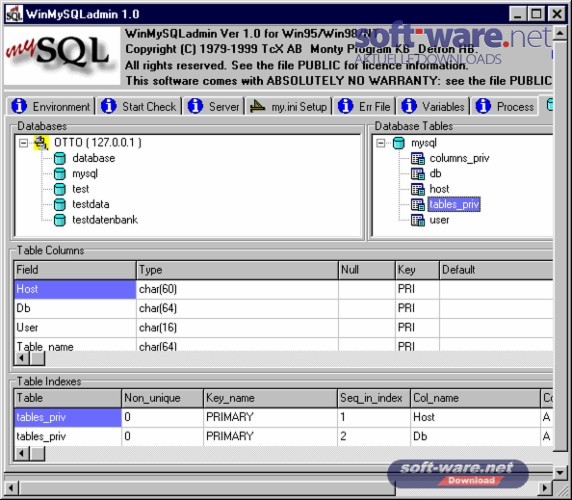The image size is (572, 500).
Task: Click the Col_name column header
Action: tap(475, 398)
